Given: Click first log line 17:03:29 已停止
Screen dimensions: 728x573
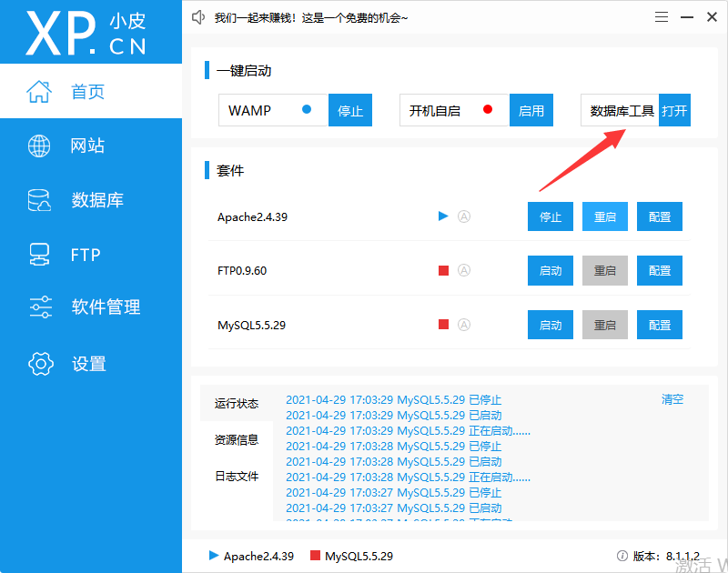Looking at the screenshot, I should [394, 400].
